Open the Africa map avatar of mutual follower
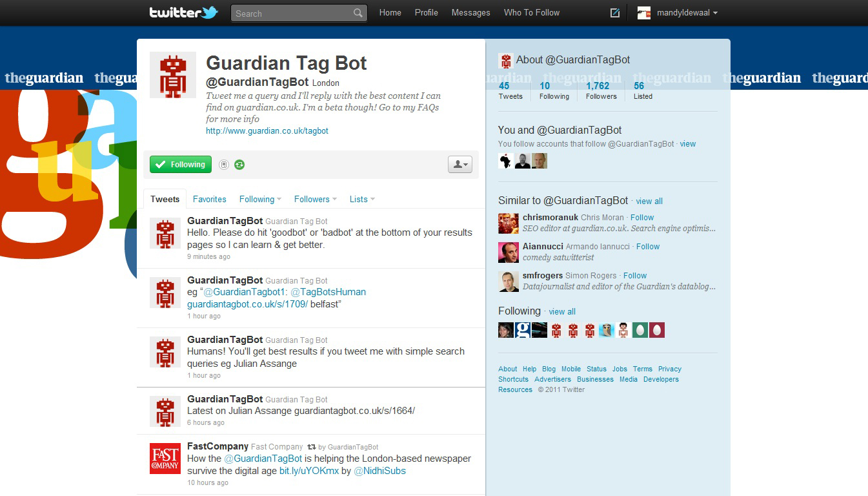Image resolution: width=868 pixels, height=496 pixels. pos(506,161)
